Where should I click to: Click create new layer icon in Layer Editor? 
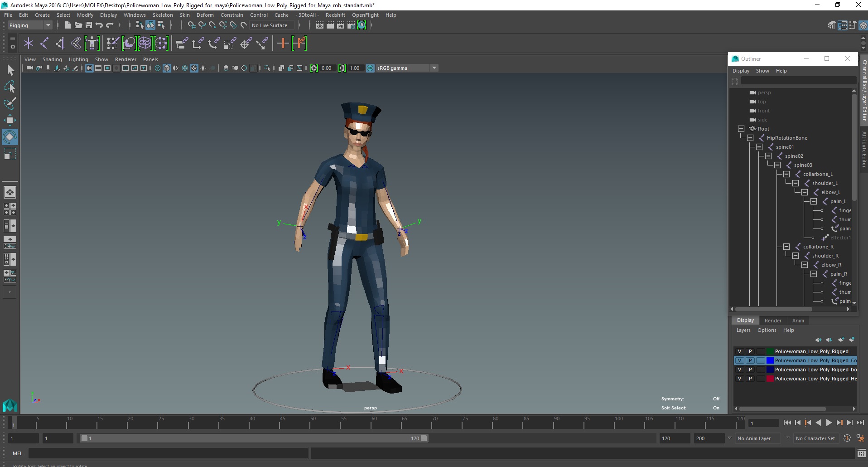coord(841,340)
